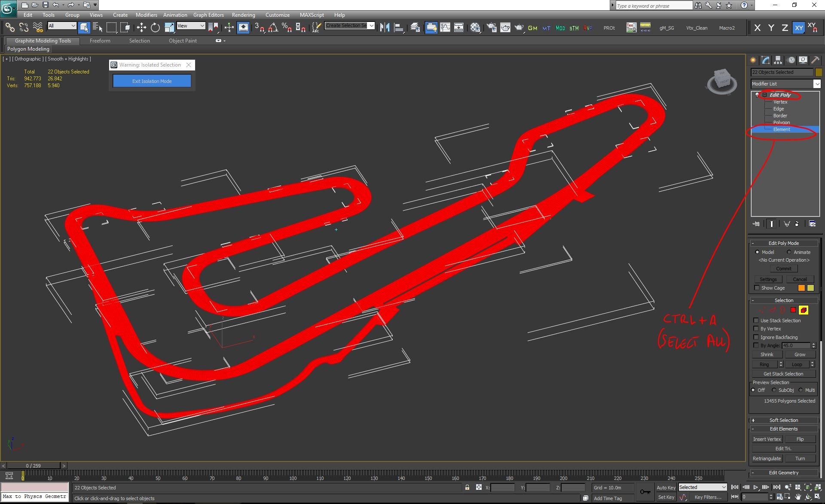Open the Mirror tool

point(385,28)
